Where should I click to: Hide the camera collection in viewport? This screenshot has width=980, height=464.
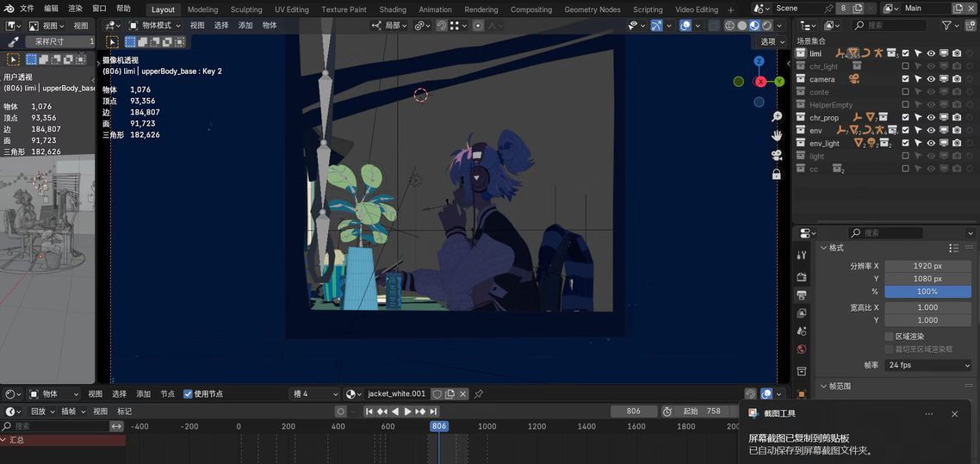point(930,79)
